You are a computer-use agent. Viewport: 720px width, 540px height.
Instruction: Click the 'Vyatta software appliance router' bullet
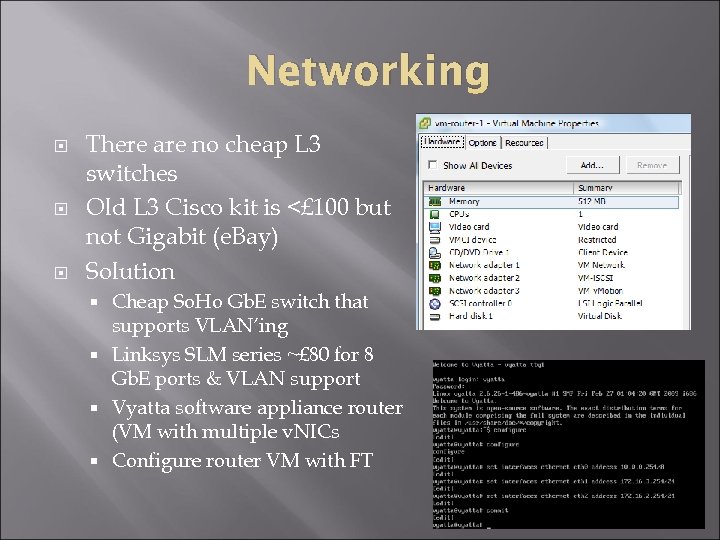click(257, 420)
